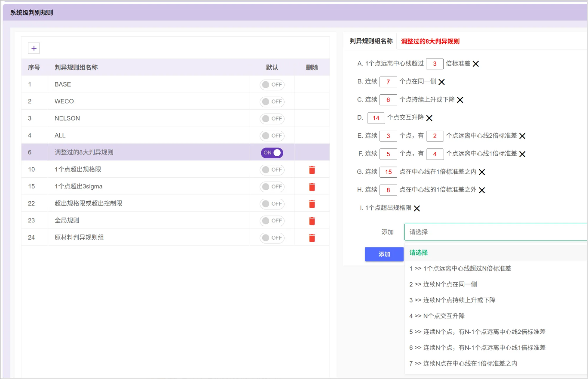588x379 pixels.
Task: Select option 1 1个点远离中心线超过N倍标准差
Action: click(x=460, y=268)
